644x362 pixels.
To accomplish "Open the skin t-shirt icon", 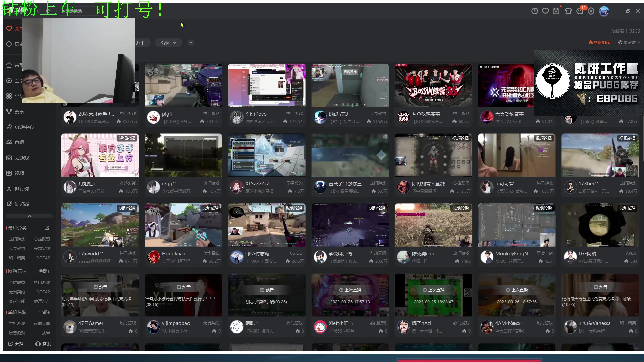I will (568, 11).
